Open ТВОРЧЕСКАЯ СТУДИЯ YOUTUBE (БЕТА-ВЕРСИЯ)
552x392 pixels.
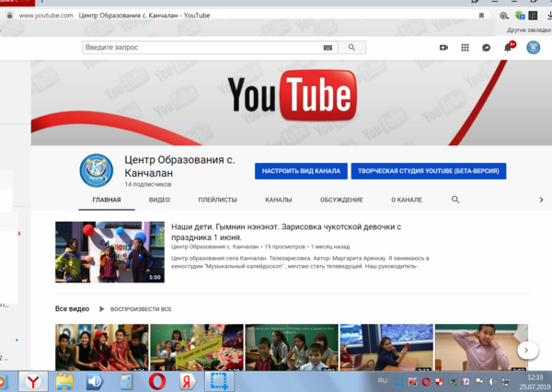pyautogui.click(x=429, y=171)
